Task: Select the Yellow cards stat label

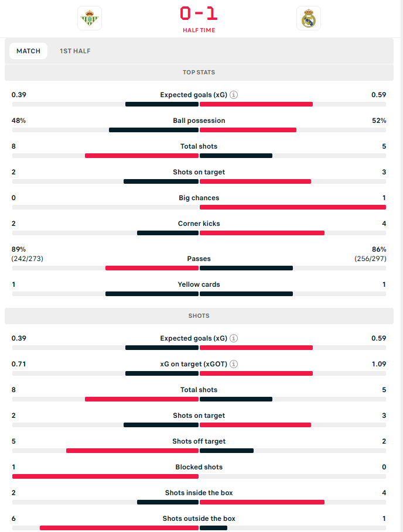Action: pyautogui.click(x=199, y=284)
